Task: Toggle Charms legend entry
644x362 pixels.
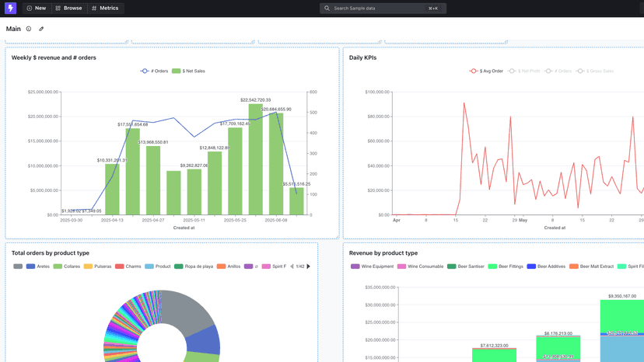Action: click(128, 266)
